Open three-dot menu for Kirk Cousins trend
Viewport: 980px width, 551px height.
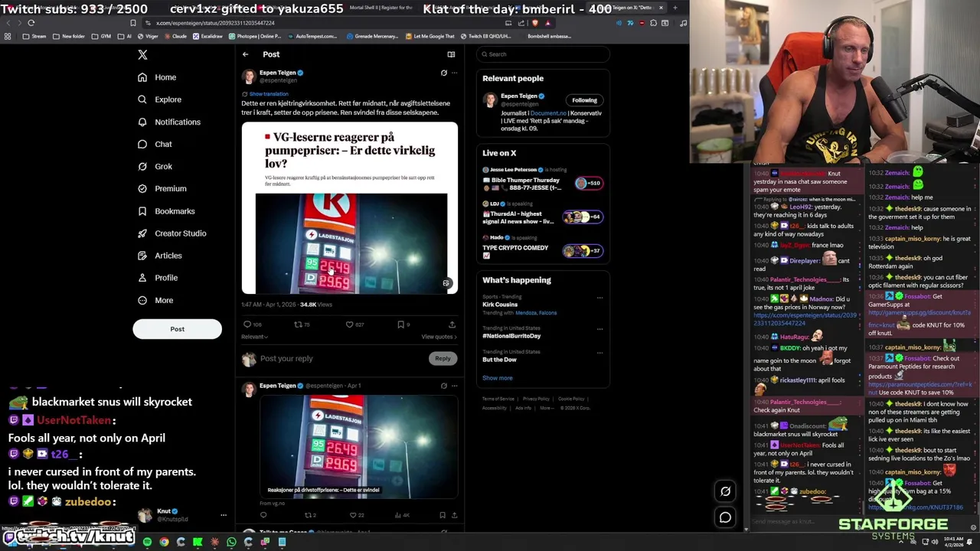(599, 298)
